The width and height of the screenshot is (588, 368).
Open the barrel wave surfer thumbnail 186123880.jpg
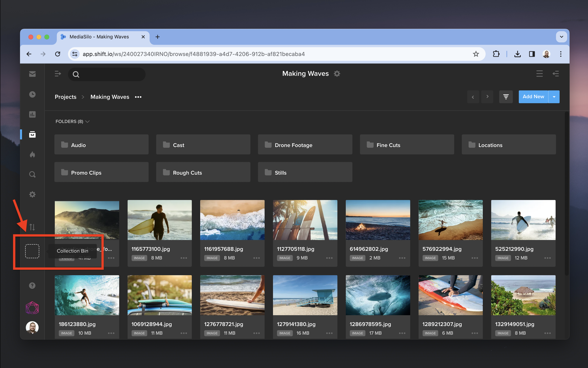[x=87, y=295]
